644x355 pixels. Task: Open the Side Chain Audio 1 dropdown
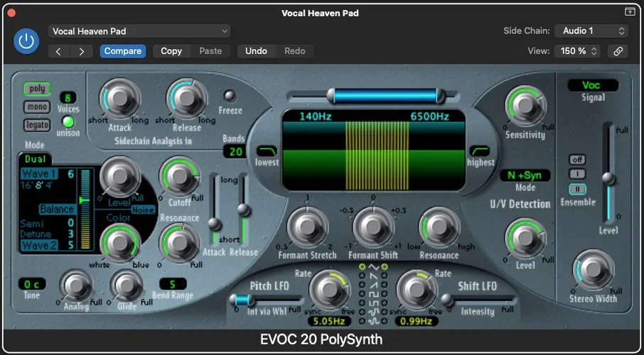click(x=592, y=31)
